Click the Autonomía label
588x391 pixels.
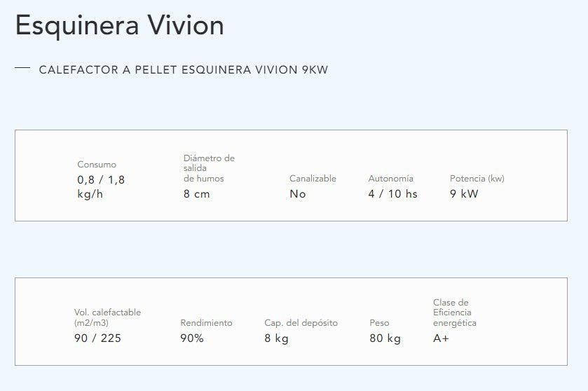(x=391, y=179)
